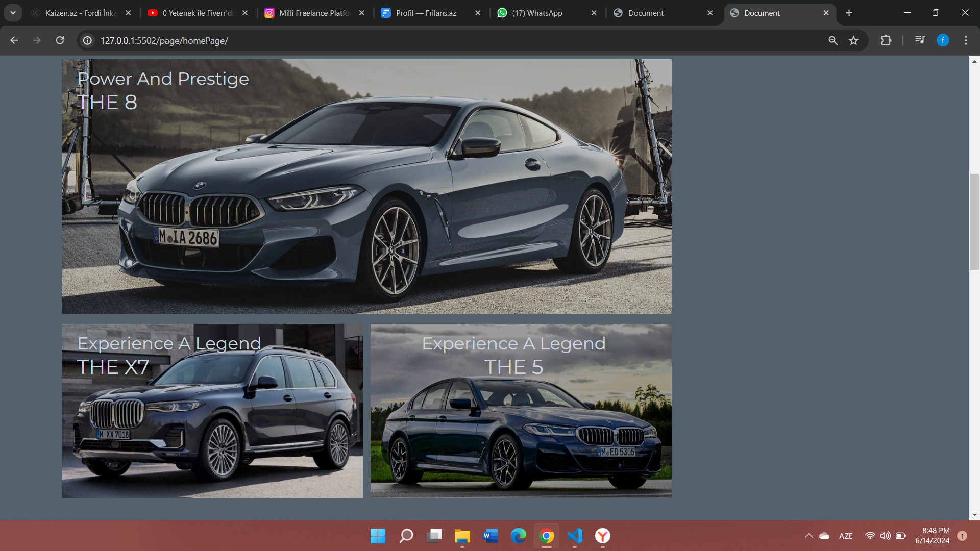Show hidden system tray icons

click(808, 536)
